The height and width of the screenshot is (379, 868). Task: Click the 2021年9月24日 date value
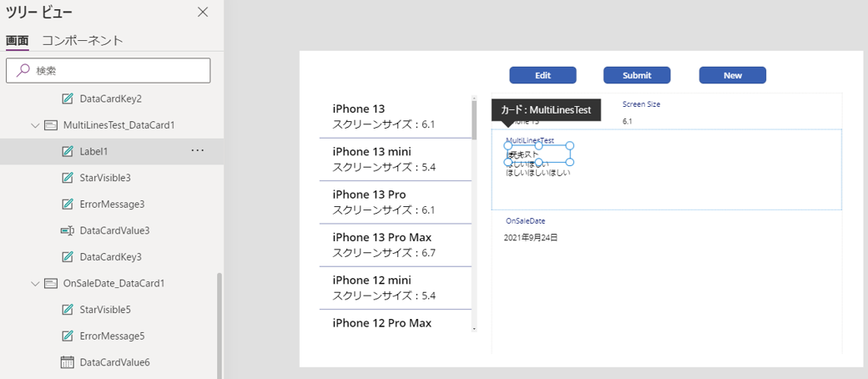[x=531, y=238]
